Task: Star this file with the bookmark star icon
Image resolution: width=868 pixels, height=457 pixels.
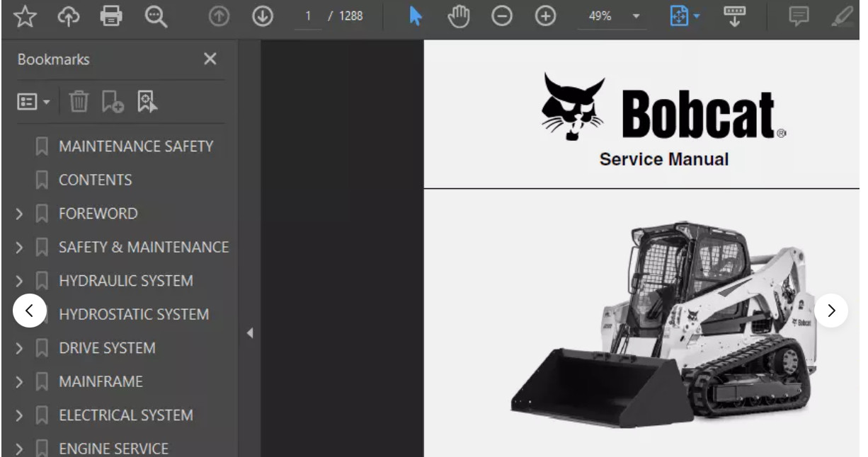Action: click(x=25, y=16)
